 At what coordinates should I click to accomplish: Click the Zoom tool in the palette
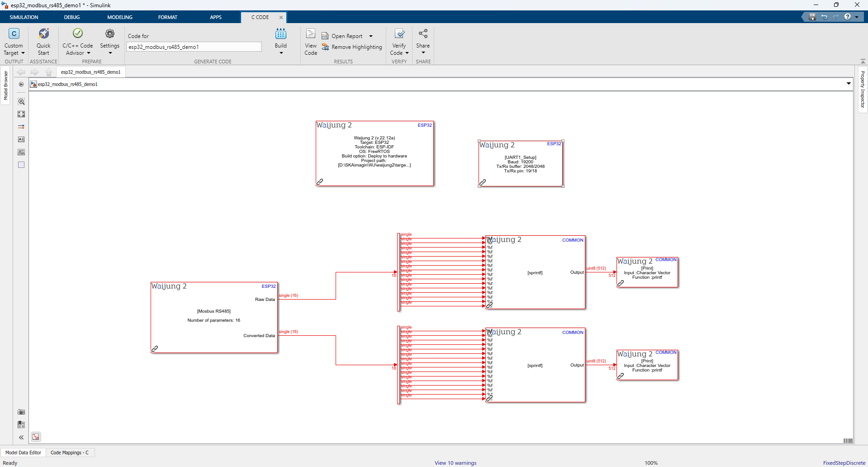point(21,101)
